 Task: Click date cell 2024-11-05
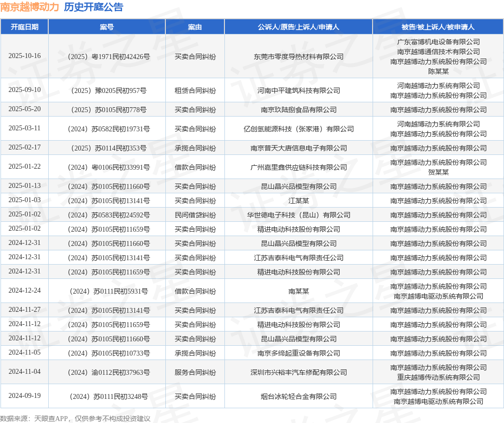pyautogui.click(x=25, y=352)
